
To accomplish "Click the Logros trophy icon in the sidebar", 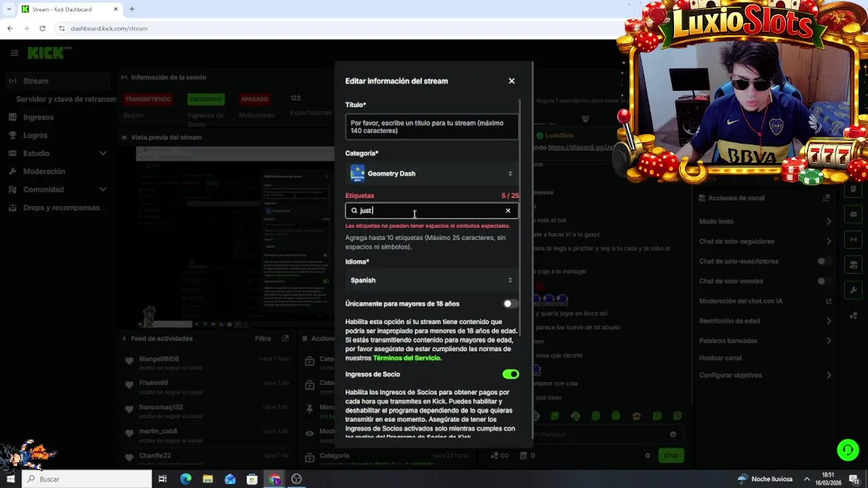I will coord(12,135).
